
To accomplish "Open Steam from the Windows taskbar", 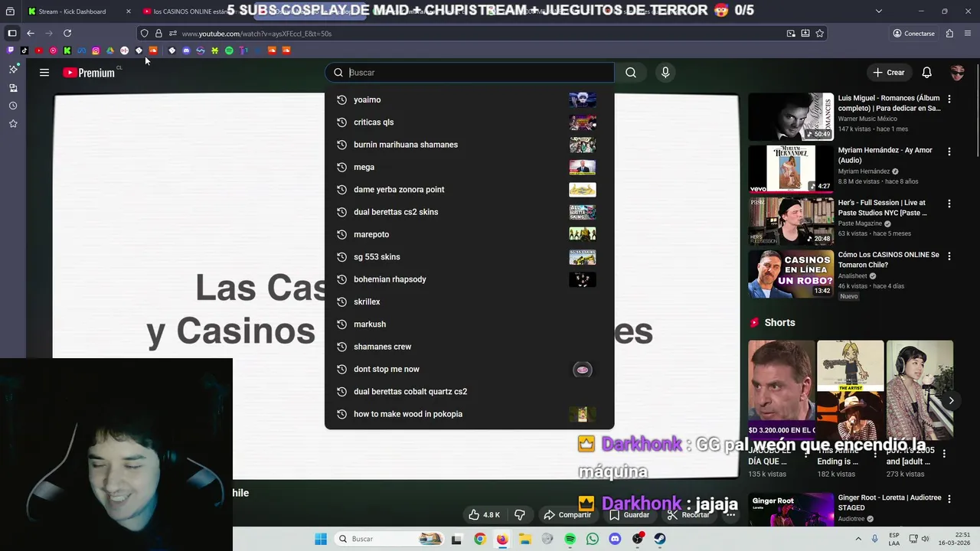I will 659,539.
